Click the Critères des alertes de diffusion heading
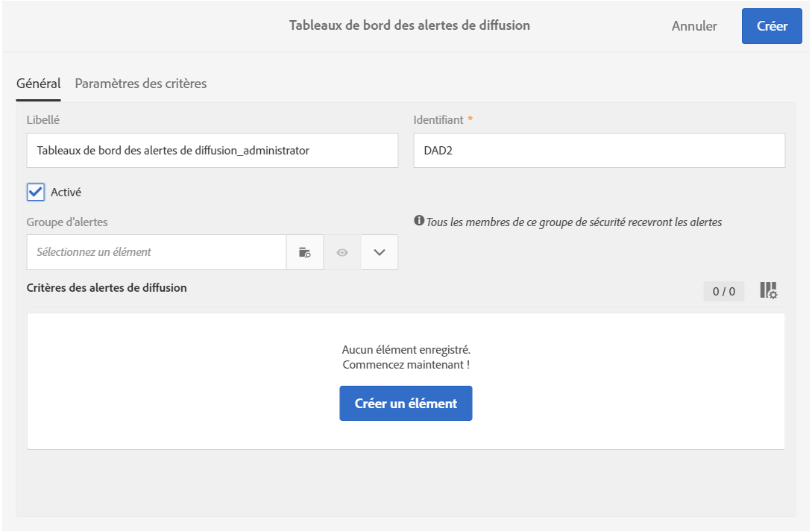Viewport: 812px width, 532px height. pyautogui.click(x=107, y=287)
